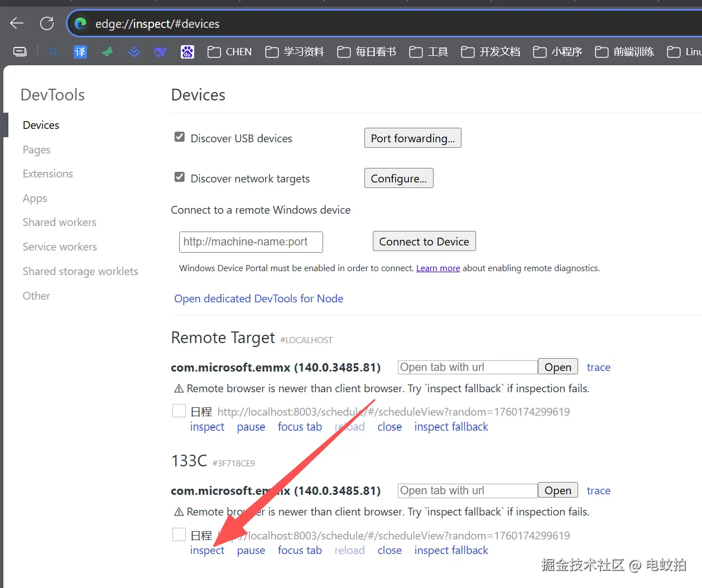Click the LOCALHOST scheduleView URL text
The width and height of the screenshot is (702, 588).
point(394,412)
